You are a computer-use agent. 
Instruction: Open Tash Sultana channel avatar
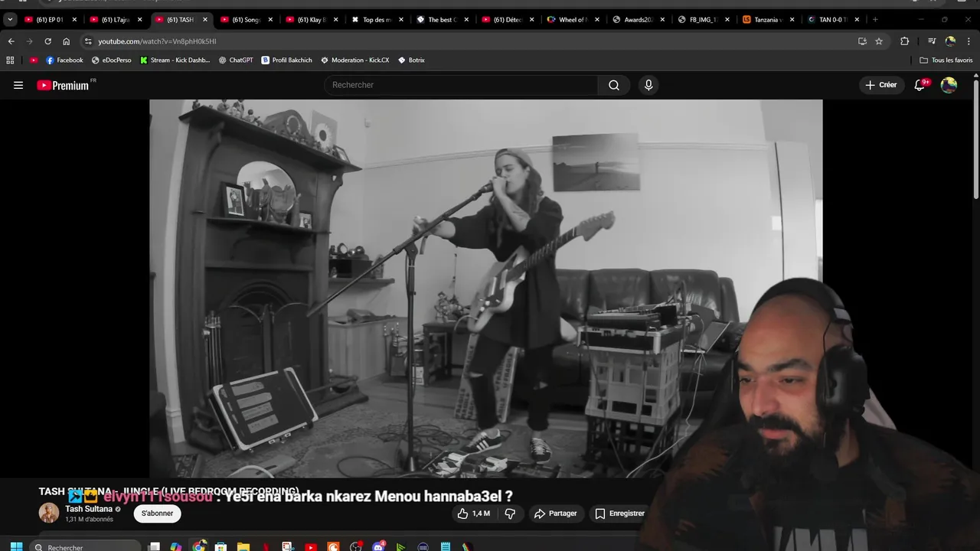[x=49, y=513]
